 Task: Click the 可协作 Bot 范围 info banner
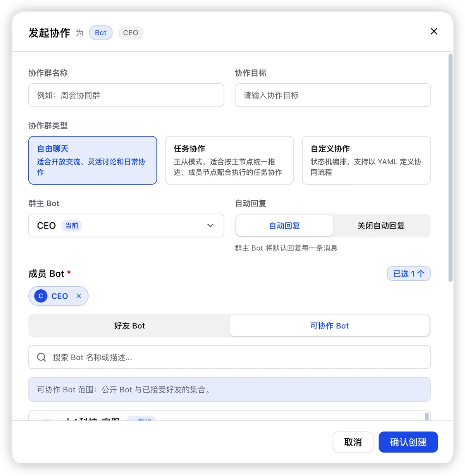tap(229, 389)
